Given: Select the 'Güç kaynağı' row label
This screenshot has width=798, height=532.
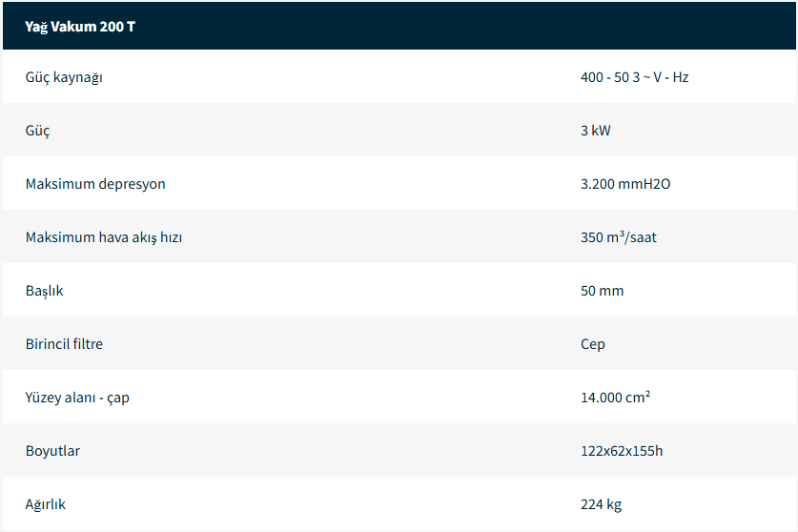Looking at the screenshot, I should tap(64, 77).
